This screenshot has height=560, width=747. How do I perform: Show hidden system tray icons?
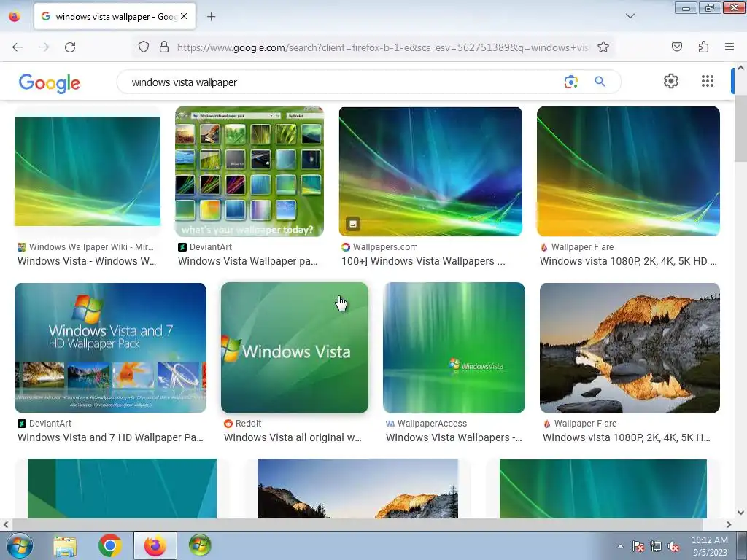[x=620, y=546]
